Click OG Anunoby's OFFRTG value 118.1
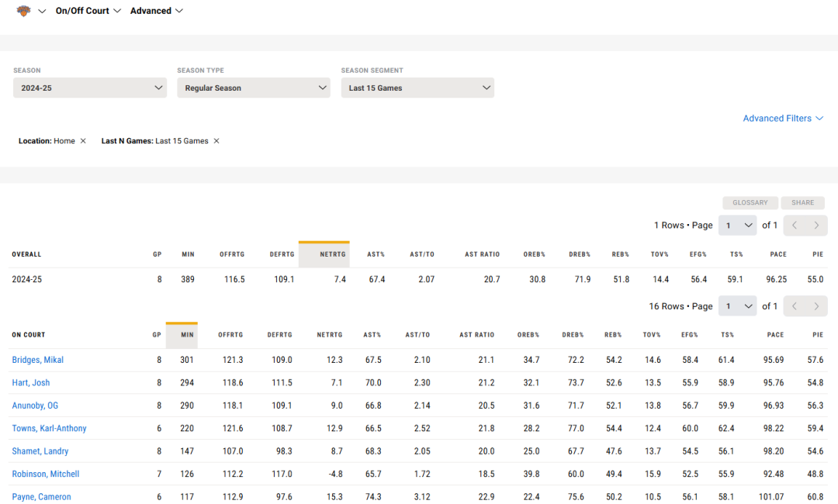Viewport: 838px width, 504px height. [233, 406]
